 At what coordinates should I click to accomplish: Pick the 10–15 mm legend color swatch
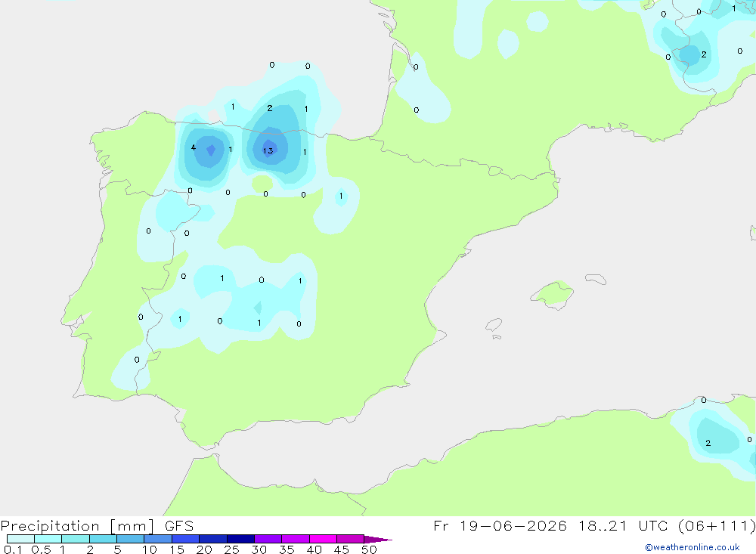[x=158, y=539]
